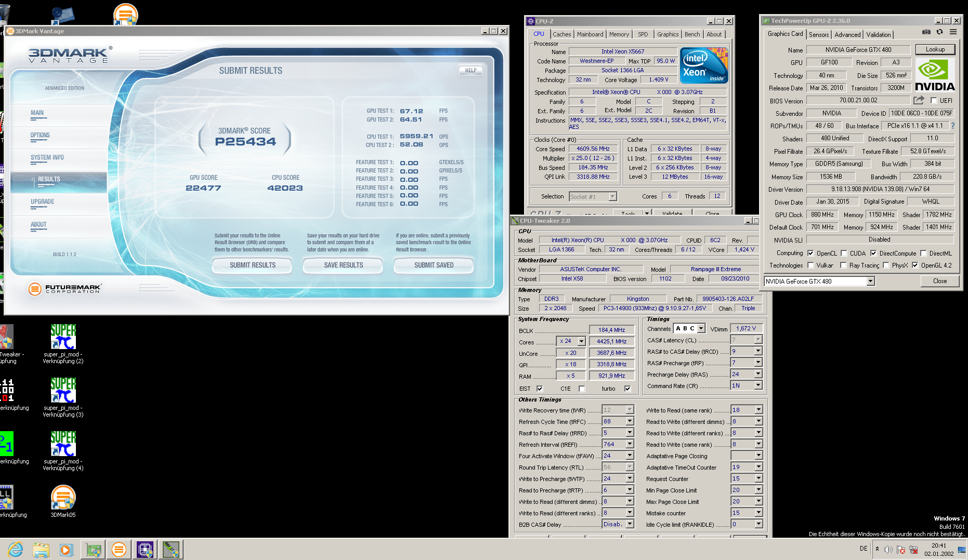This screenshot has height=560, width=968.
Task: Toggle the UEFI checkbox in GPU-Z
Action: point(934,101)
